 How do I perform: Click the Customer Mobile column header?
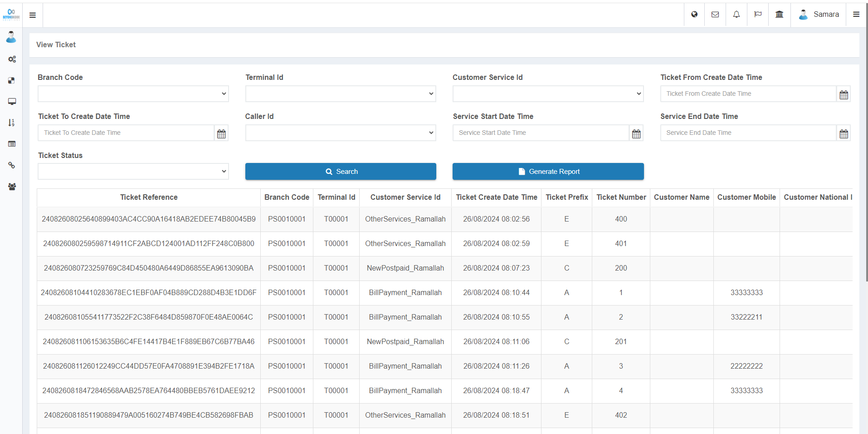(746, 197)
